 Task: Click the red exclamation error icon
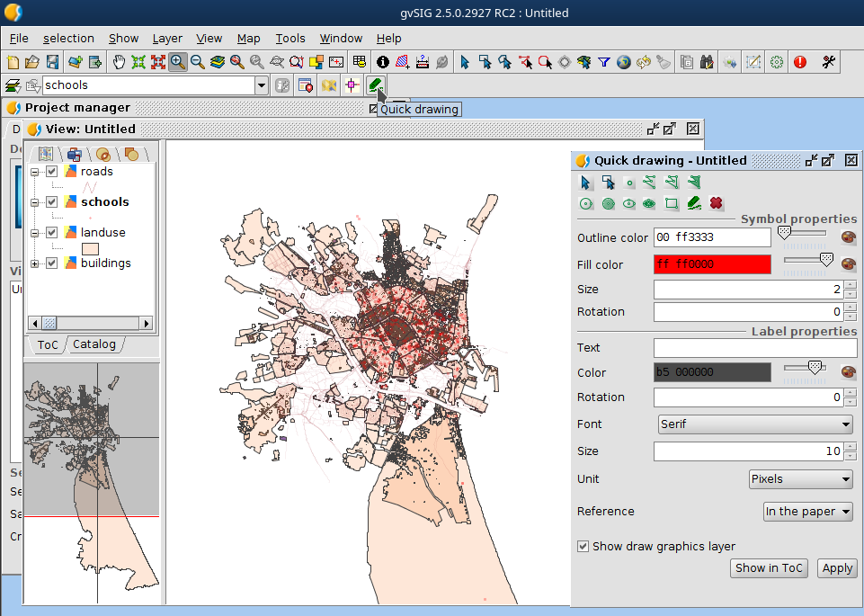click(x=799, y=62)
